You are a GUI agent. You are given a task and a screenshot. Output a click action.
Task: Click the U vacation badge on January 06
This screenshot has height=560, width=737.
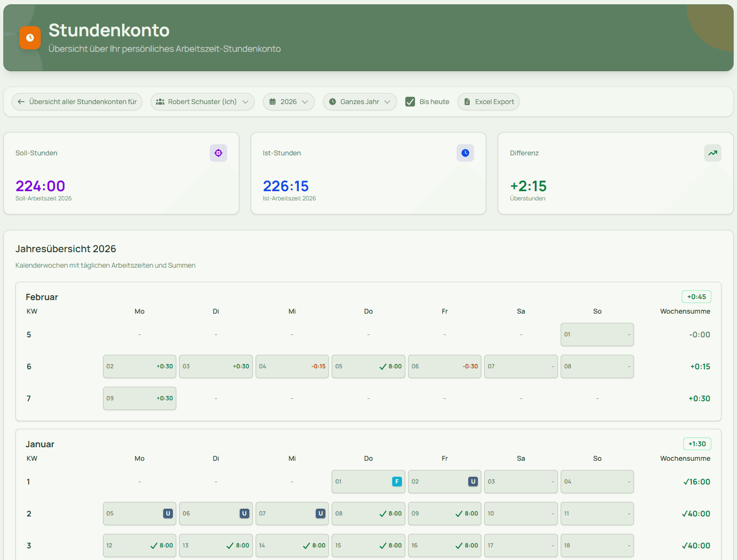(244, 514)
